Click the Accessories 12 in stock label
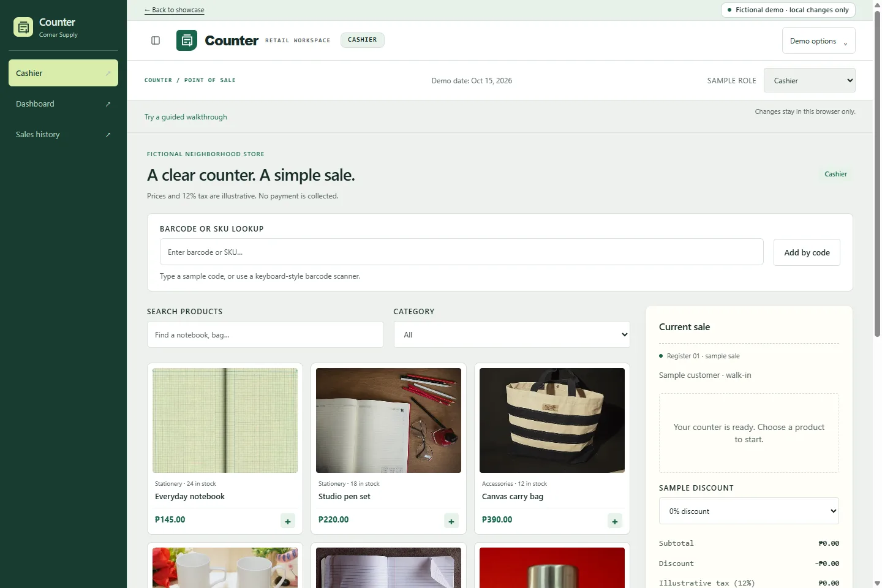The height and width of the screenshot is (588, 882). (514, 484)
